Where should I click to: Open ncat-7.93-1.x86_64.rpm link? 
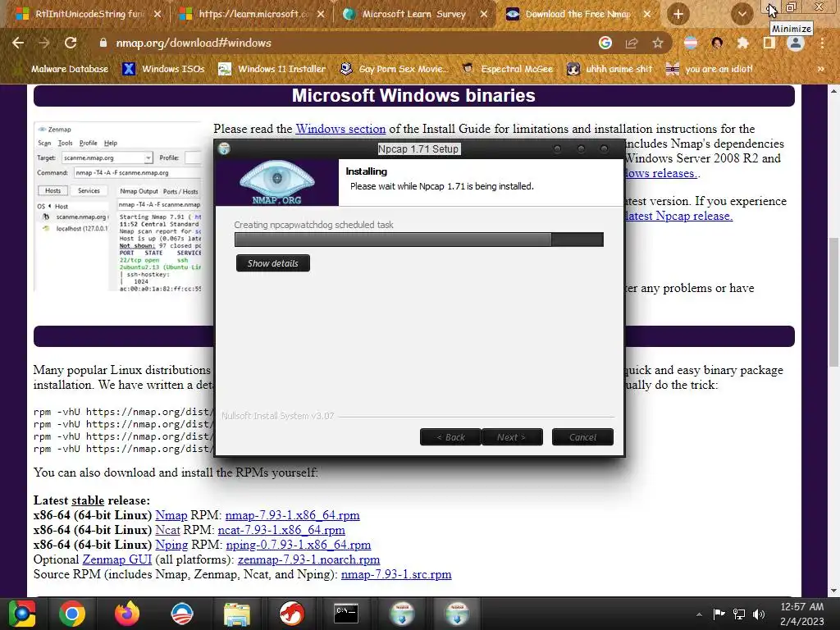(x=281, y=530)
